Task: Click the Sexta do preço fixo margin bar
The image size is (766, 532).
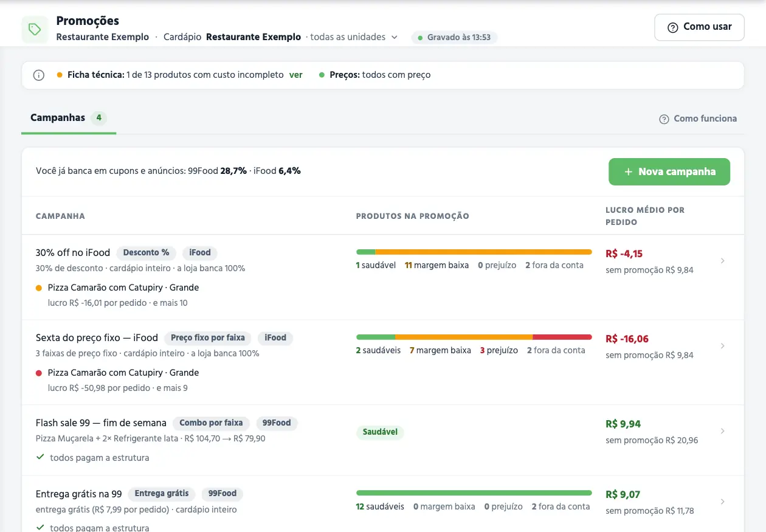Action: click(474, 337)
